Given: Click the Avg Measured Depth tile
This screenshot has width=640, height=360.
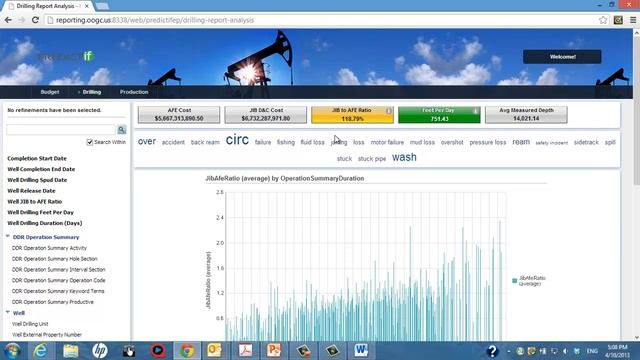Looking at the screenshot, I should pos(526,115).
